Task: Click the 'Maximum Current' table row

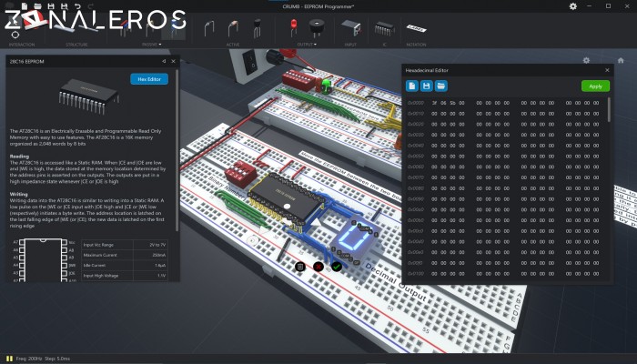Action: click(125, 255)
